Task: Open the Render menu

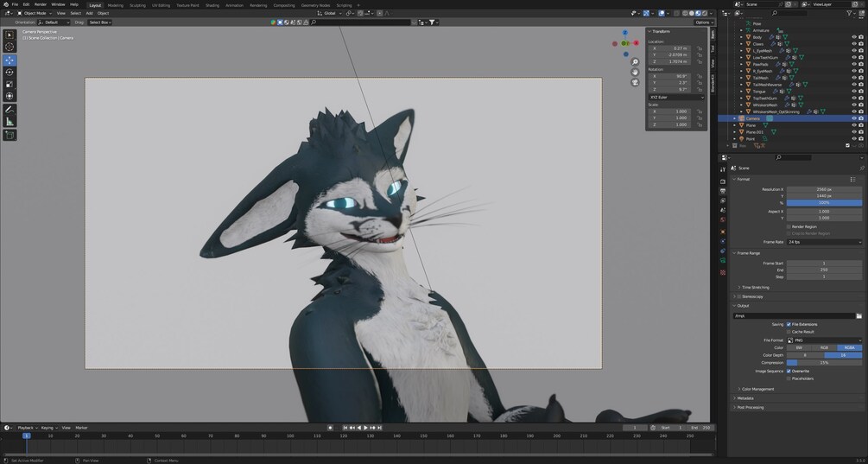Action: point(41,4)
